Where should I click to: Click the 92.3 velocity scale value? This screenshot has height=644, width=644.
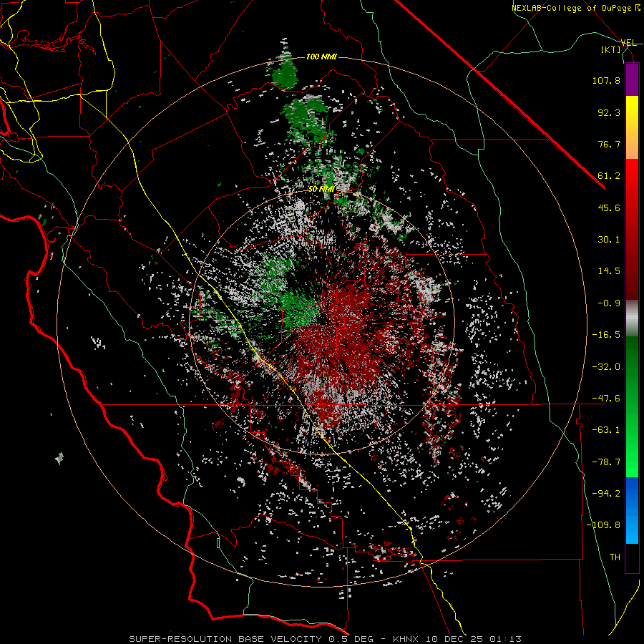pyautogui.click(x=609, y=112)
